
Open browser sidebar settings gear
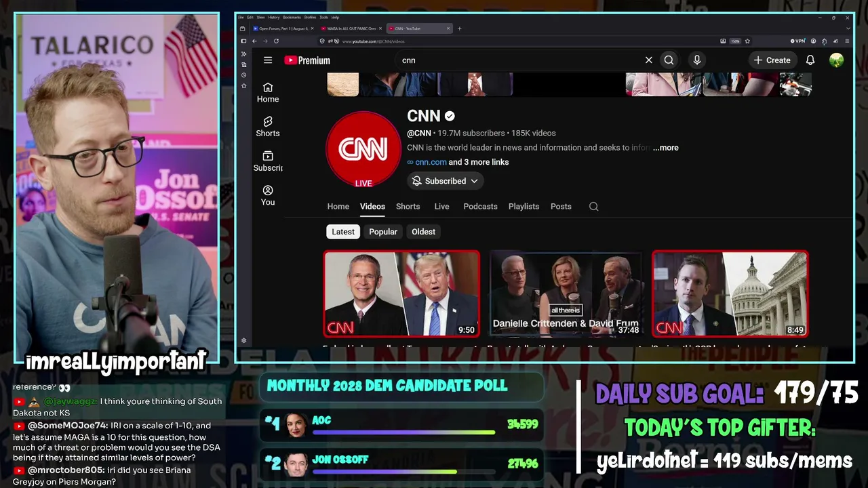[243, 341]
